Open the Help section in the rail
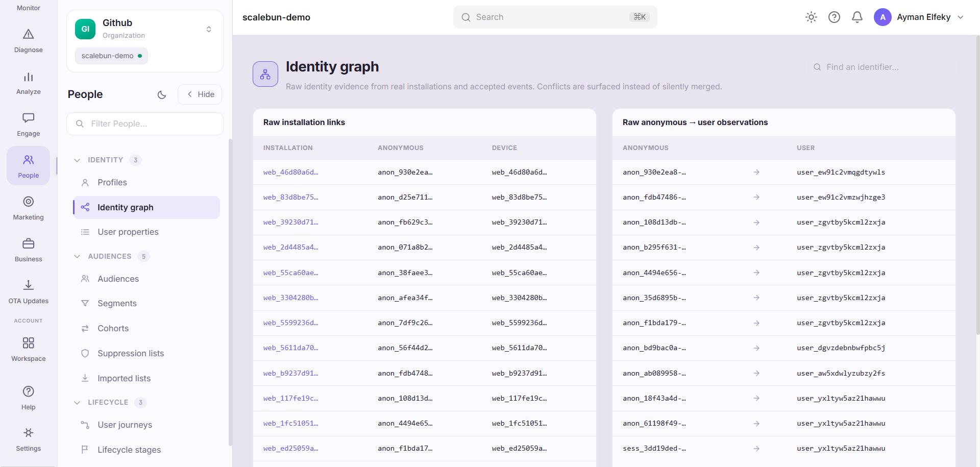This screenshot has width=980, height=467. point(29,398)
